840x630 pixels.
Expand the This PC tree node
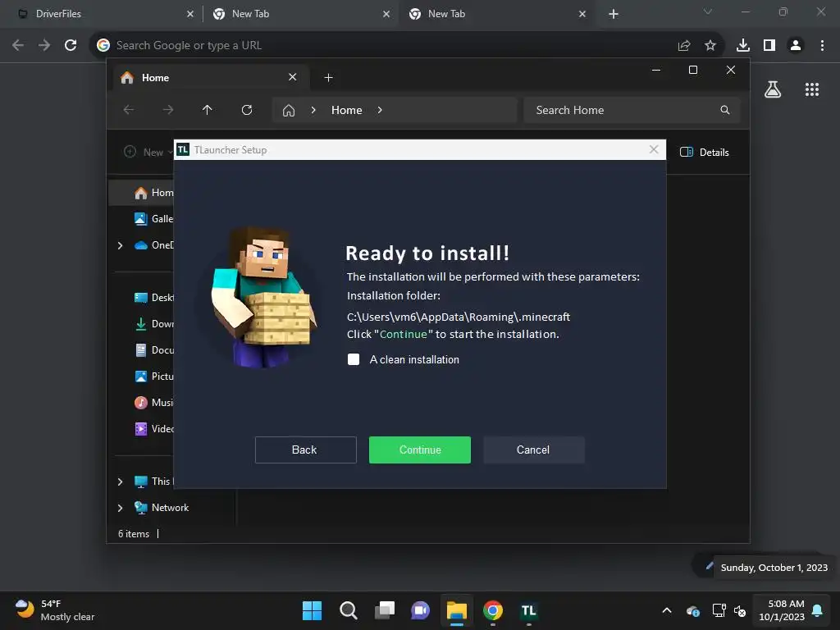pyautogui.click(x=120, y=482)
